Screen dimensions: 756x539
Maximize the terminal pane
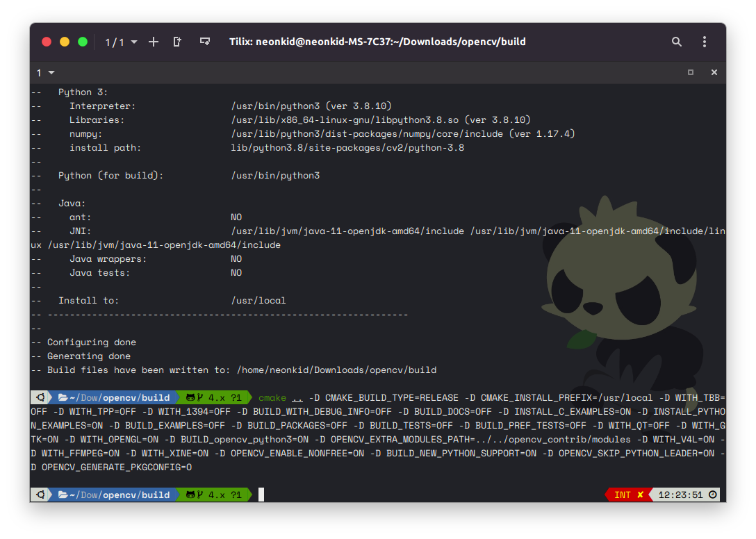point(691,72)
